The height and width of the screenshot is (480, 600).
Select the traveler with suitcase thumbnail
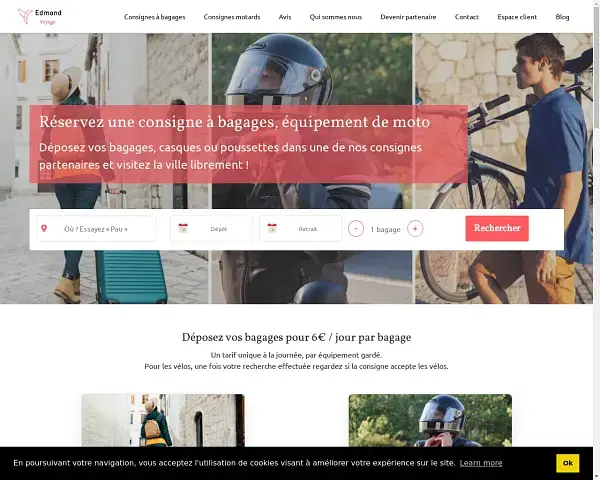[x=163, y=420]
